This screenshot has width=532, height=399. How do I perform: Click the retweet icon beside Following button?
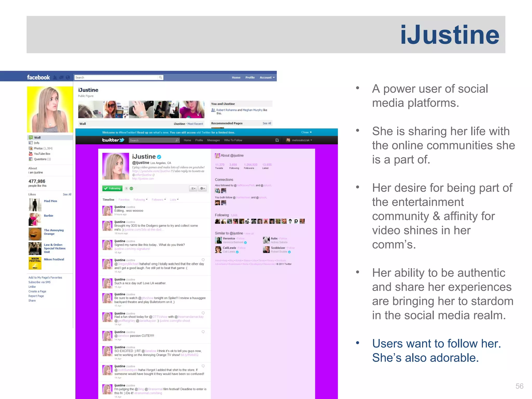pos(131,188)
